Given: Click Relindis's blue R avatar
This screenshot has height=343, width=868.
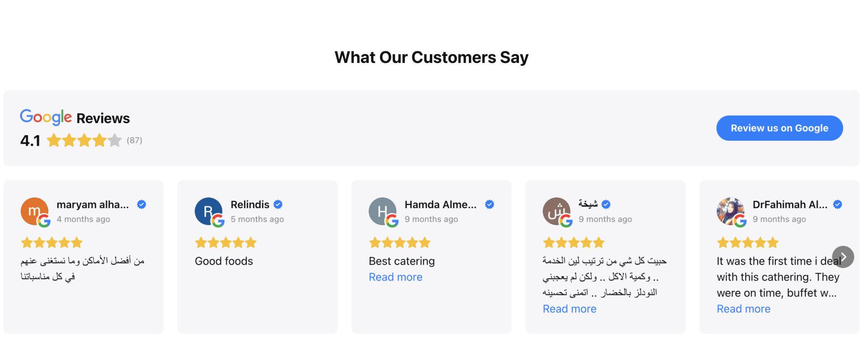Looking at the screenshot, I should point(208,211).
